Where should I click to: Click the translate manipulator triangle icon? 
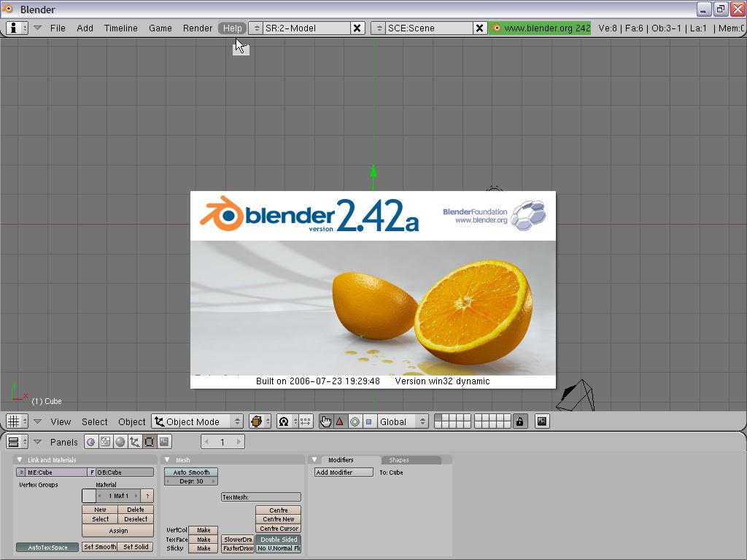pos(340,421)
